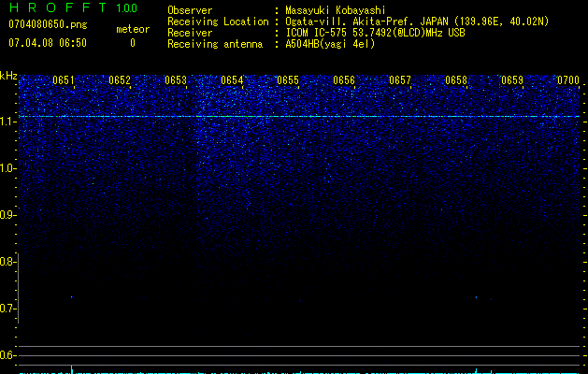Click the date stamp 07.04.08 06:50

[x=48, y=43]
